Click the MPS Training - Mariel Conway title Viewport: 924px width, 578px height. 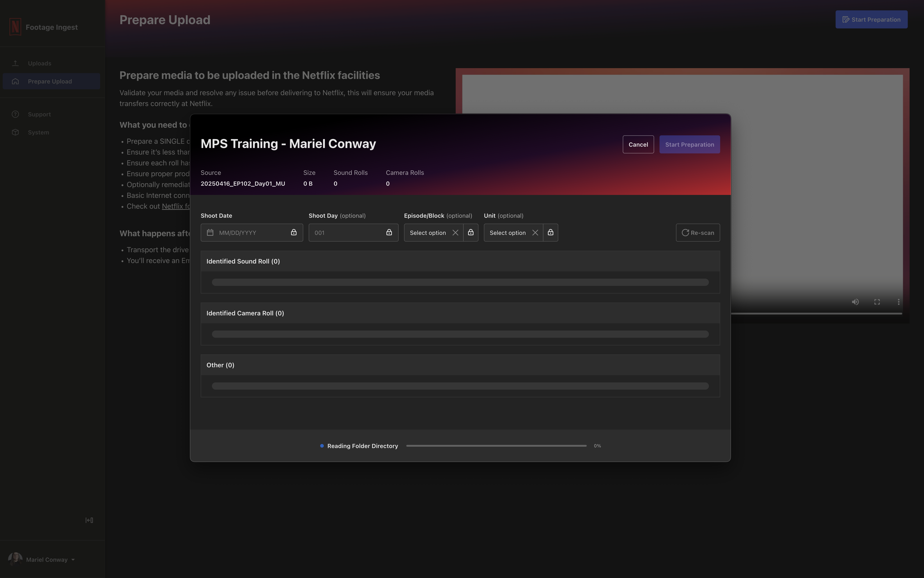(288, 144)
